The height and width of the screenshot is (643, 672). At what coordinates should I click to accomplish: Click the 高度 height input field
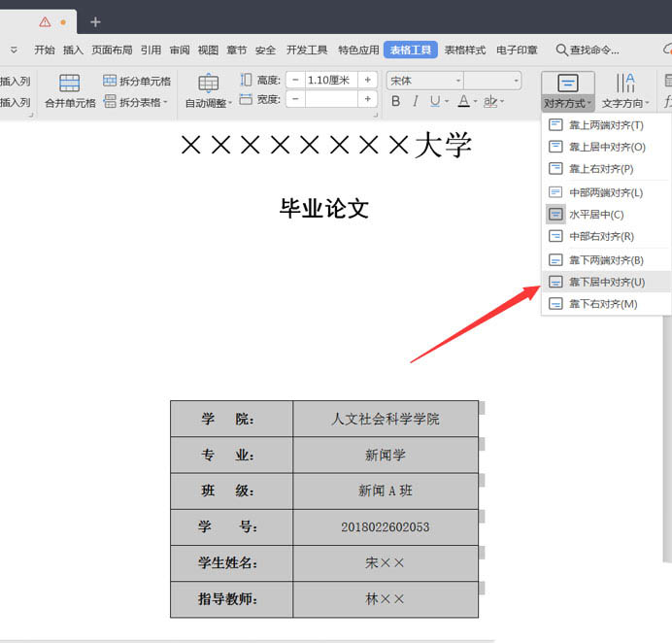point(330,80)
